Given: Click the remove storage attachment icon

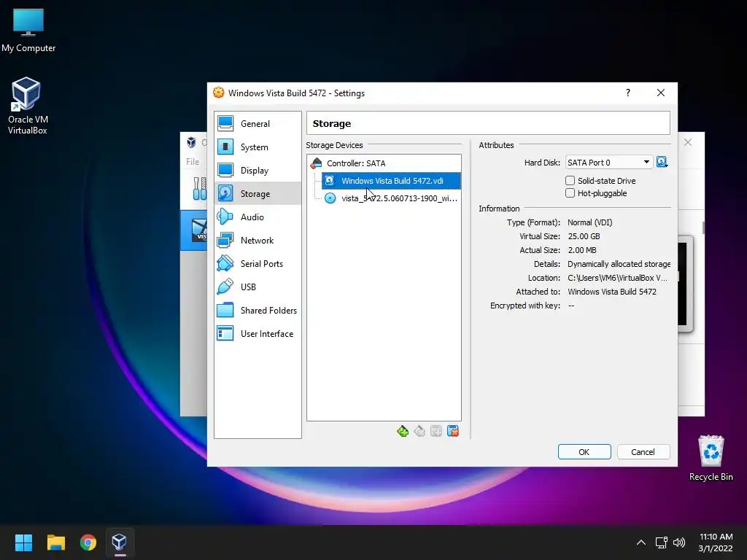Looking at the screenshot, I should click(x=453, y=432).
